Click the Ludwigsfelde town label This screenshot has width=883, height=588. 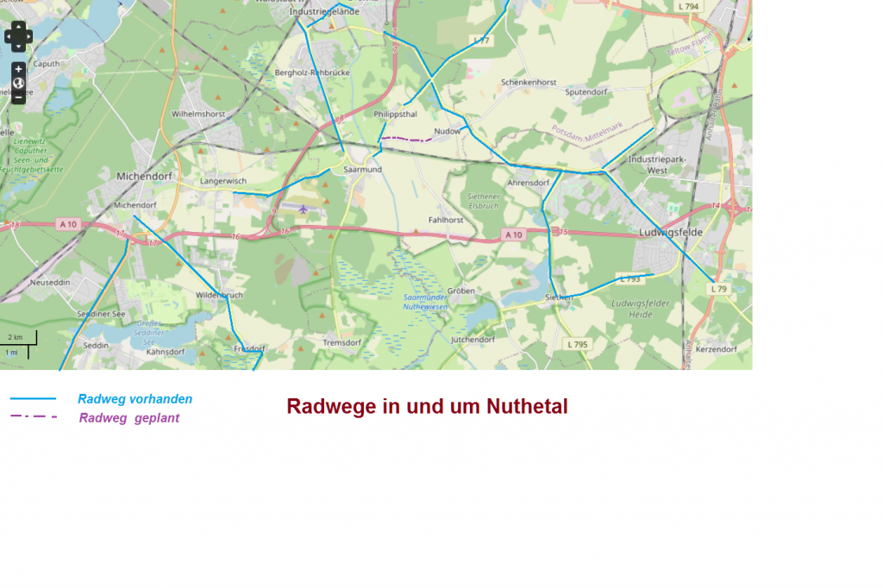coord(671,233)
